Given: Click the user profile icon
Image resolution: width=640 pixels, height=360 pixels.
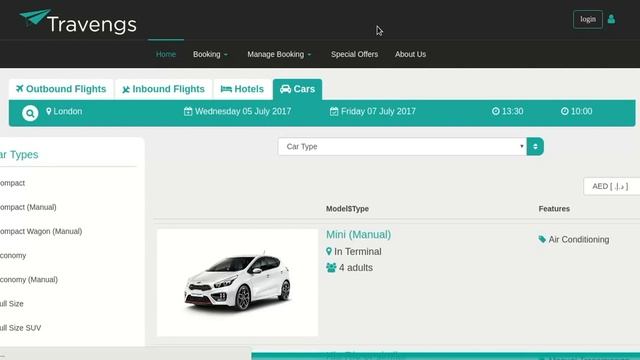Looking at the screenshot, I should pos(611,19).
